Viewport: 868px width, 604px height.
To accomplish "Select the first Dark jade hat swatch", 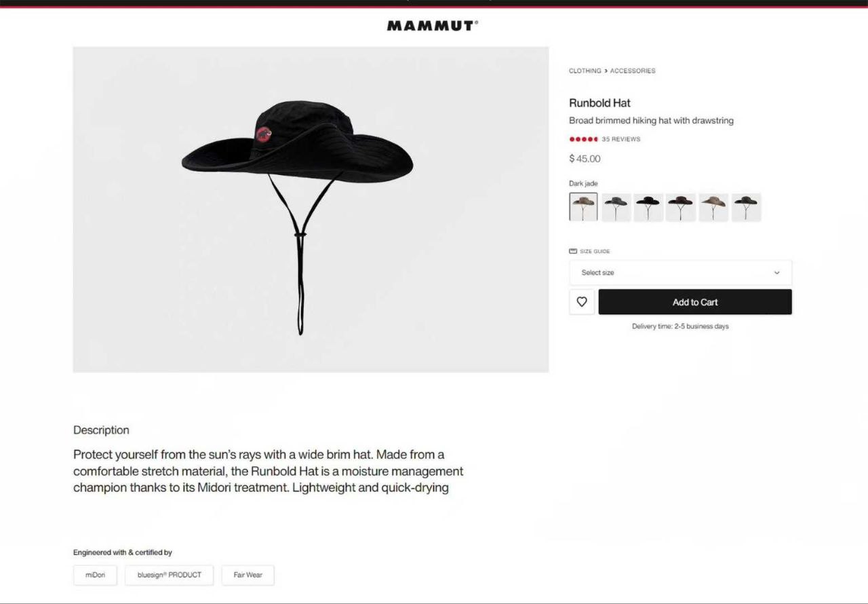I will pos(583,207).
